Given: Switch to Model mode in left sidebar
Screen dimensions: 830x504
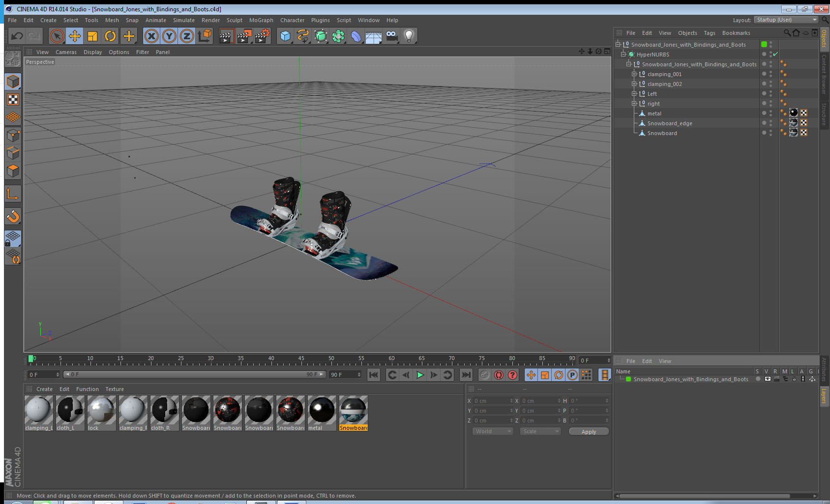Looking at the screenshot, I should tap(13, 82).
